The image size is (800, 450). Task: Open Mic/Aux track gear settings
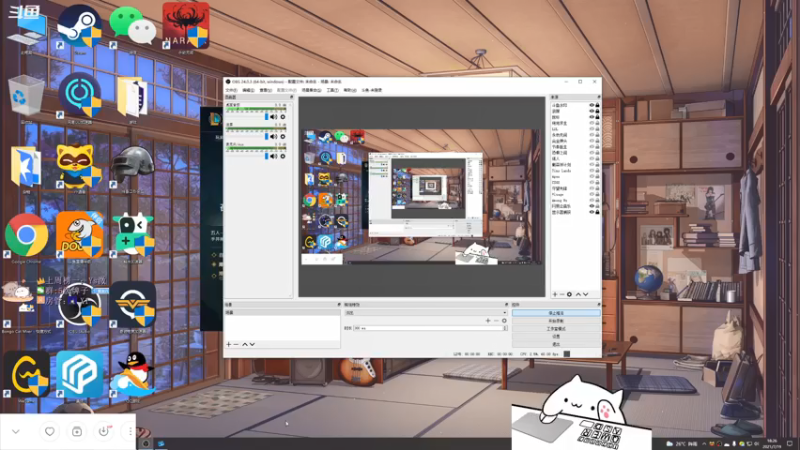coord(283,156)
